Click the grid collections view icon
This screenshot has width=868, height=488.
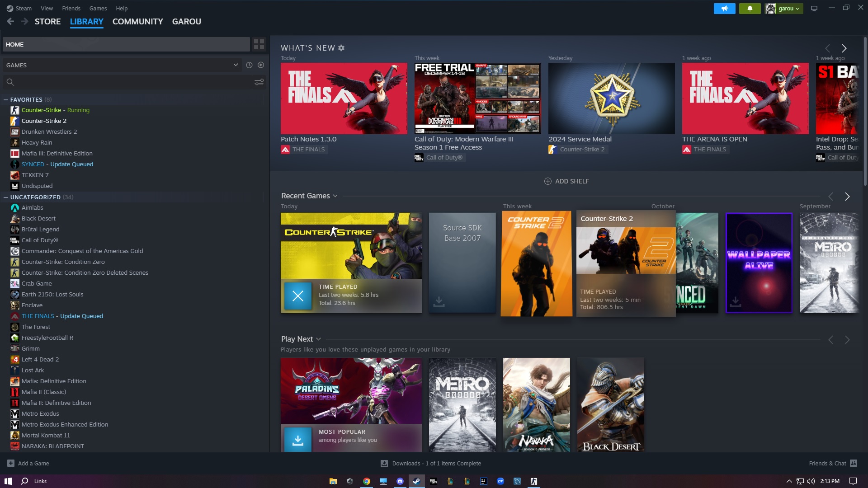pyautogui.click(x=259, y=44)
